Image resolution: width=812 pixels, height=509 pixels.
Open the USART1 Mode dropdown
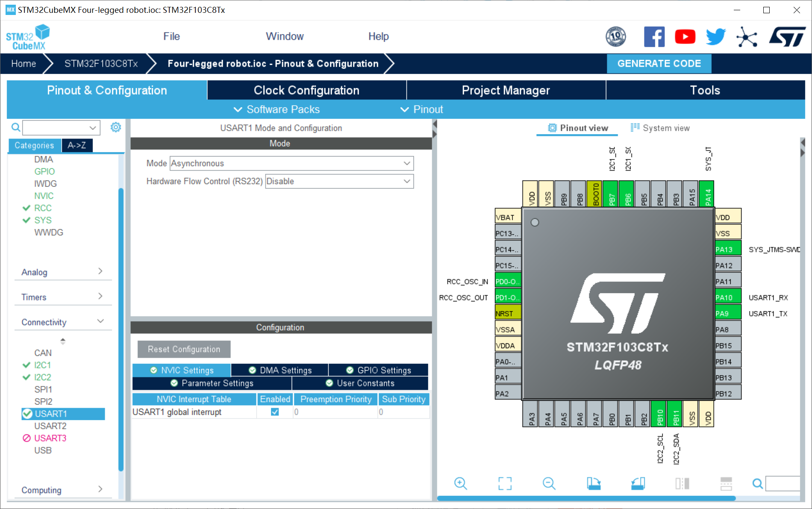click(291, 163)
